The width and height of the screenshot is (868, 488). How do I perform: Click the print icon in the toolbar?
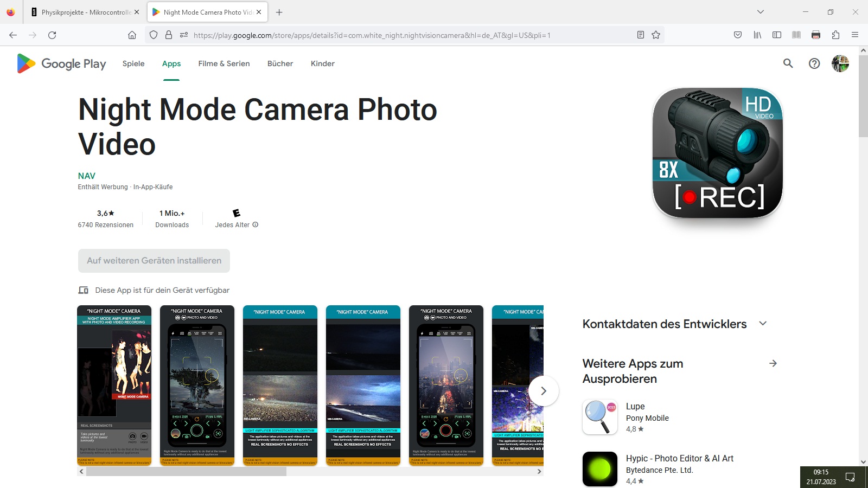(816, 35)
